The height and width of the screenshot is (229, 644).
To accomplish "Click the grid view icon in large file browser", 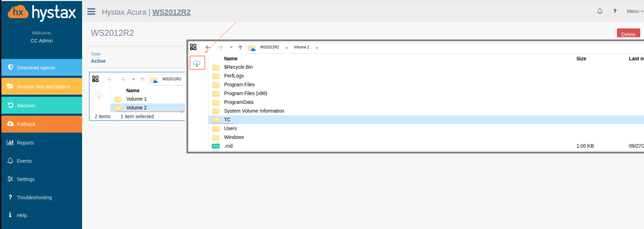I will coord(193,47).
